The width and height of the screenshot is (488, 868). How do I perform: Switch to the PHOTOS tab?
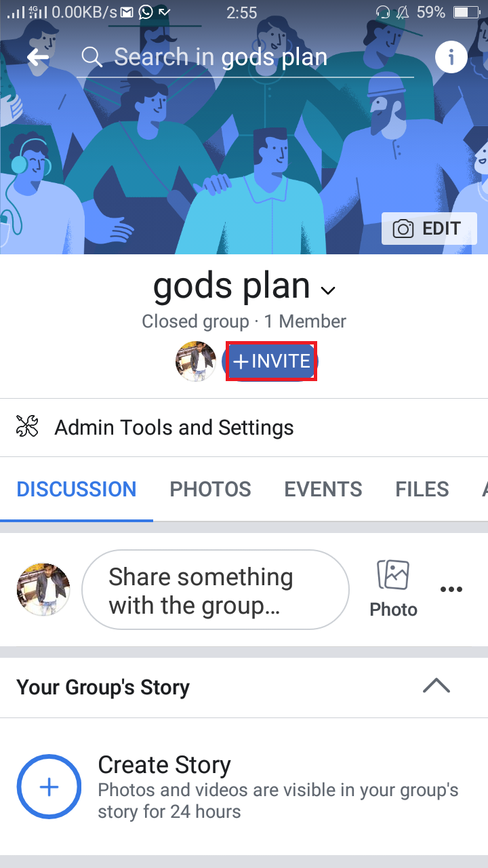(x=210, y=489)
